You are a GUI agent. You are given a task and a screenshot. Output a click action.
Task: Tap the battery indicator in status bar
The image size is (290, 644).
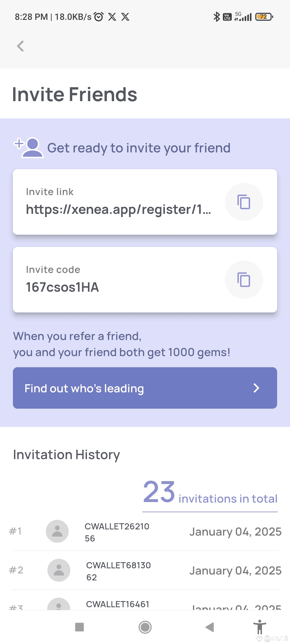coord(264,17)
